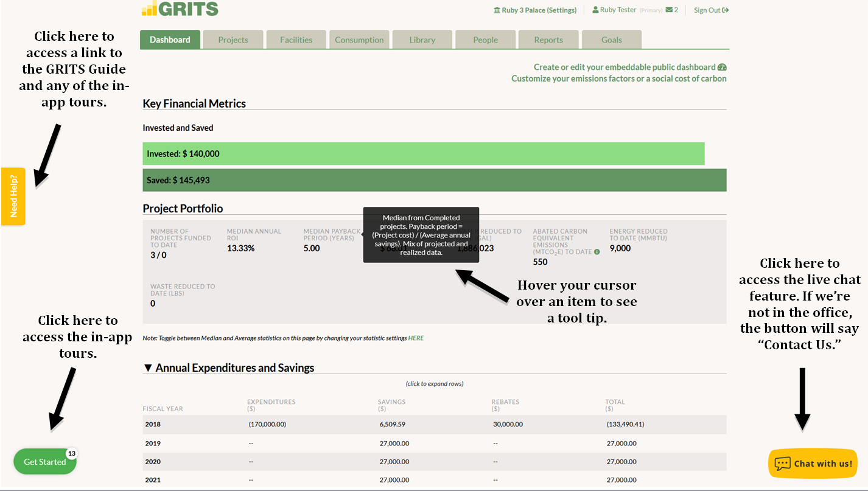Open the Library tab
This screenshot has height=491, width=868.
[x=422, y=40]
